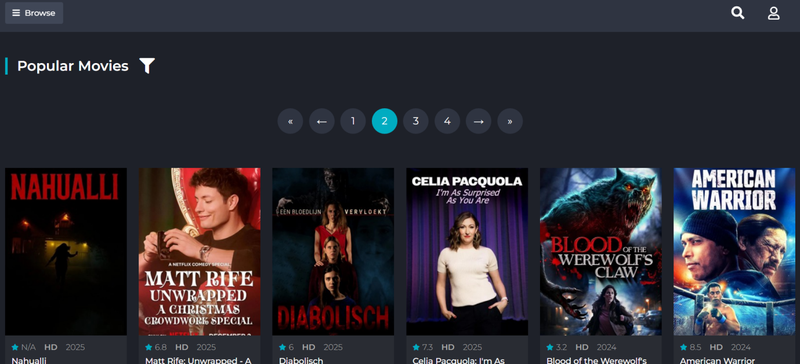Click the star icon beside Diabolisch's 6 rating

click(282, 347)
